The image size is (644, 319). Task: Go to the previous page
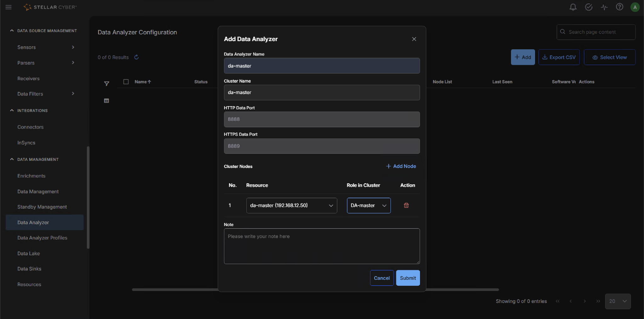click(571, 301)
